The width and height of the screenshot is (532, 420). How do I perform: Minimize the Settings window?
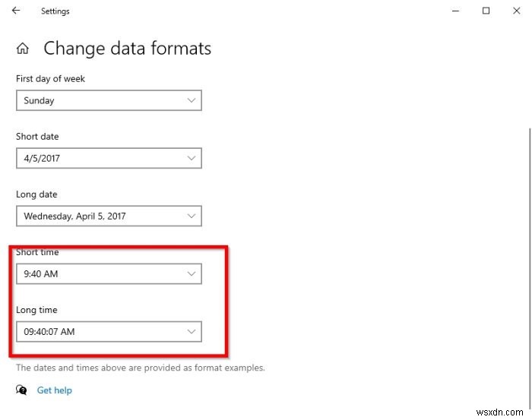455,11
